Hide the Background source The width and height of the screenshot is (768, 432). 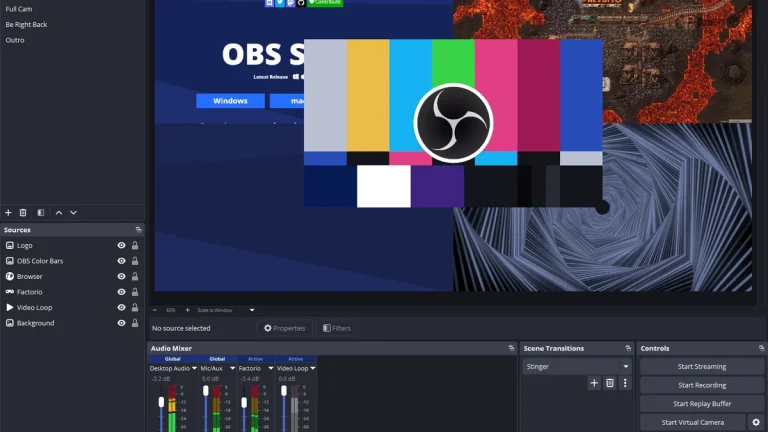pyautogui.click(x=121, y=323)
